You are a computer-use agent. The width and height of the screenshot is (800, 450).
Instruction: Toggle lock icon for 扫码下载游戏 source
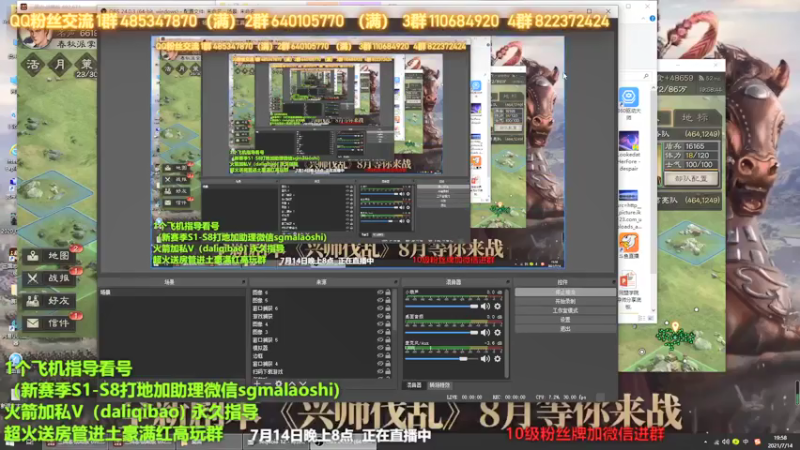click(x=388, y=371)
